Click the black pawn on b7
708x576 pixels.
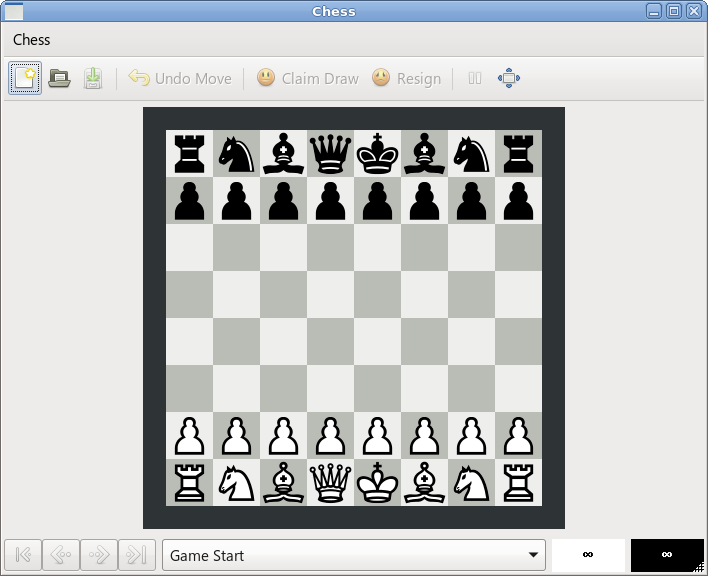click(x=237, y=200)
